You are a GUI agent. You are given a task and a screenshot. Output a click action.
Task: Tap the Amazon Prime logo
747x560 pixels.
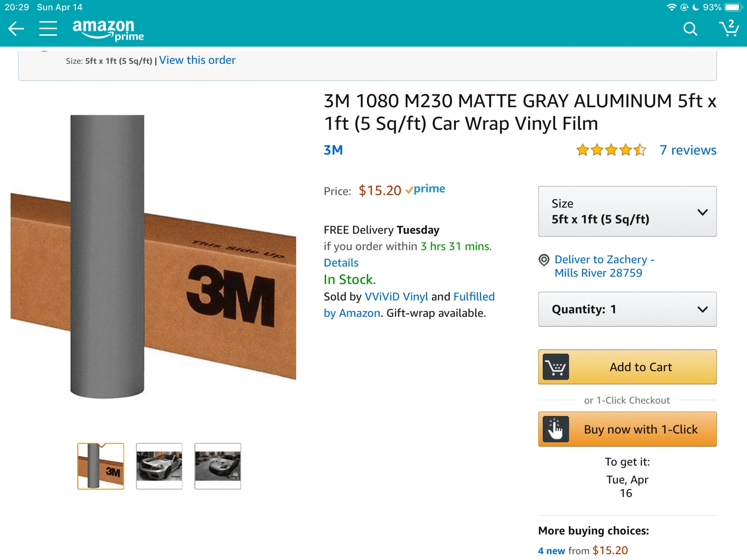coord(108,30)
